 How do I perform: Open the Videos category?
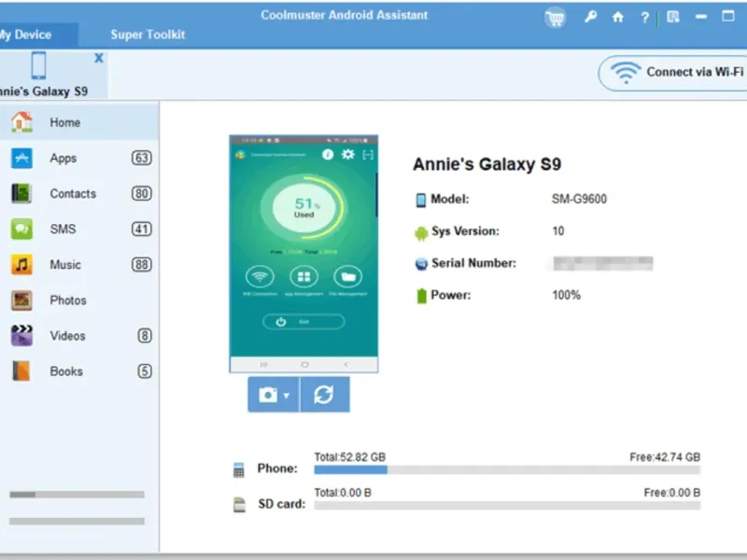point(79,336)
